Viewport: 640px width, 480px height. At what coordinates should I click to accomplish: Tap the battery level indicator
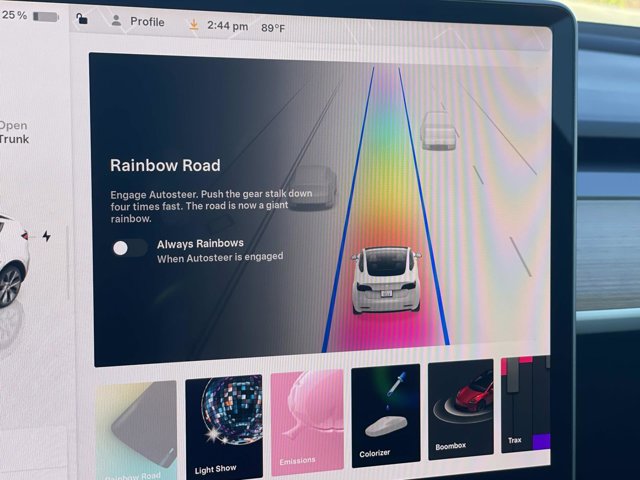click(46, 16)
